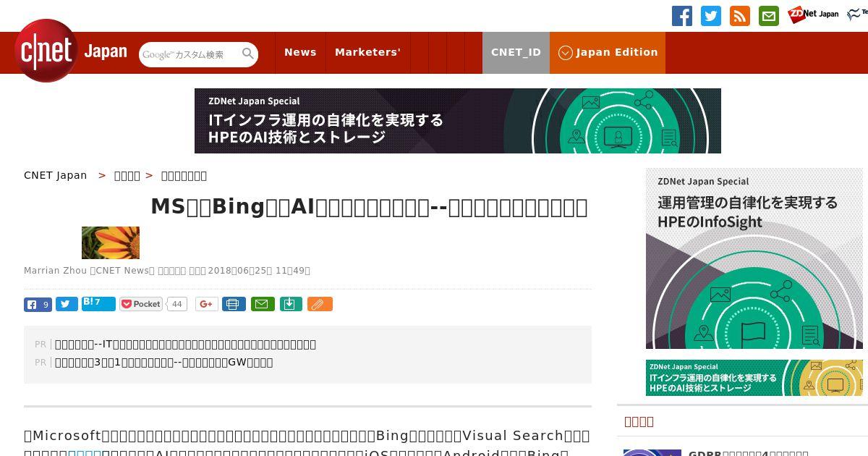Go to CNET Japan home logo
868x456 pixels.
pos(70,51)
